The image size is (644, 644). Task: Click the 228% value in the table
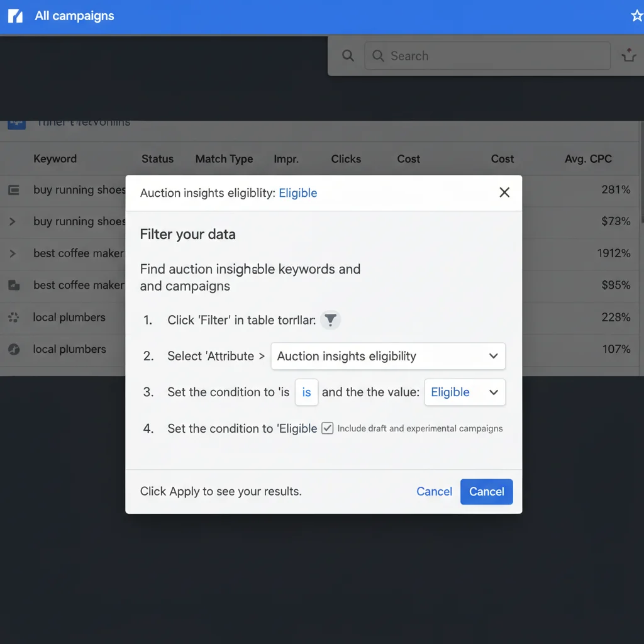point(616,317)
